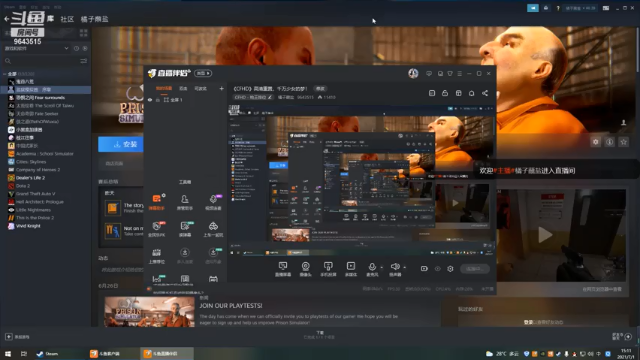Switch to the third scene tab

[200, 89]
